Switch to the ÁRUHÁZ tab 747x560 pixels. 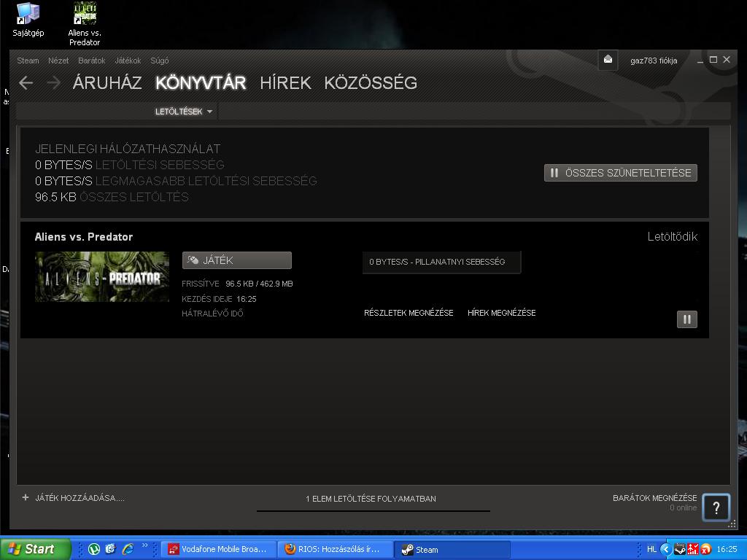coord(107,83)
